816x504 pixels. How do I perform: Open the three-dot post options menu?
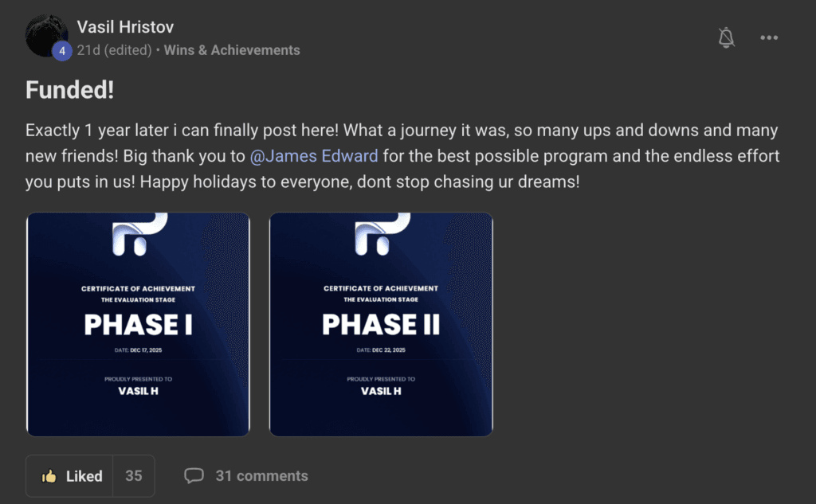click(x=768, y=37)
